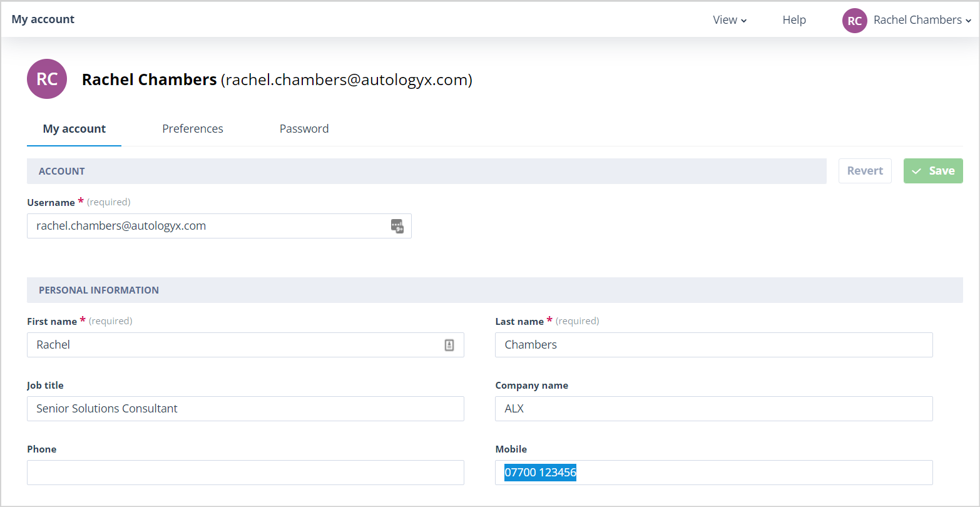Click the Username field label
This screenshot has width=980, height=507.
point(51,202)
